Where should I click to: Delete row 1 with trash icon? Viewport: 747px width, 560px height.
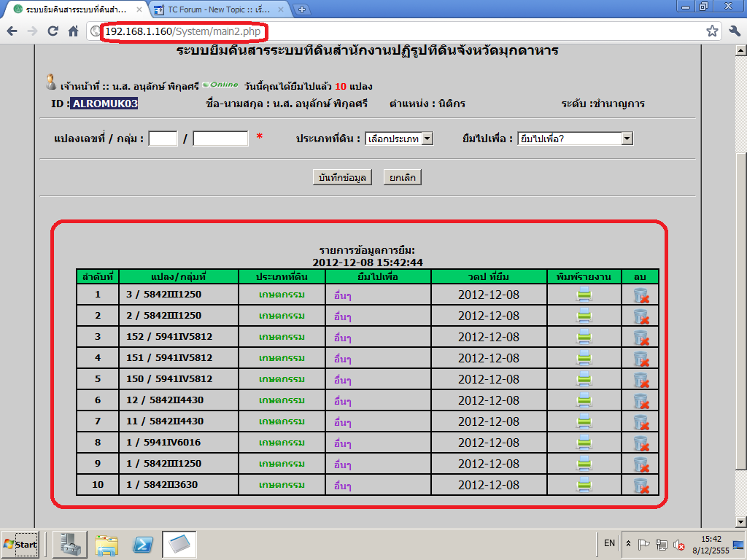tap(641, 296)
